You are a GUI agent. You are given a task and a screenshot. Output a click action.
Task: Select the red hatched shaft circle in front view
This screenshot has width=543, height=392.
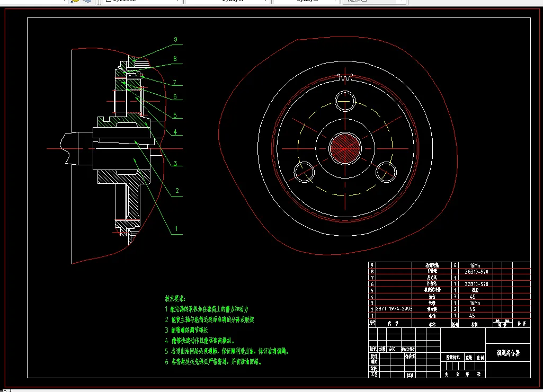coord(345,148)
